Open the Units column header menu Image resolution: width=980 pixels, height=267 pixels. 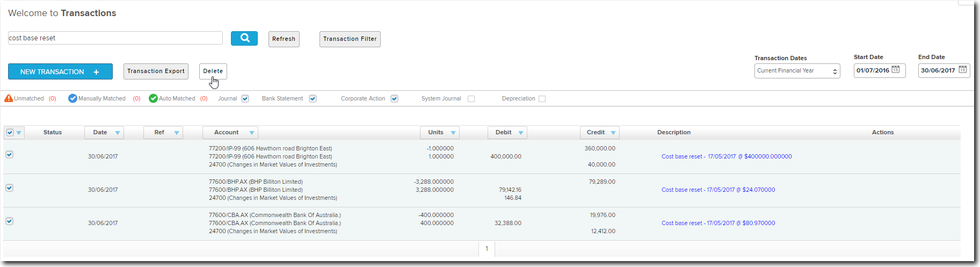(453, 133)
